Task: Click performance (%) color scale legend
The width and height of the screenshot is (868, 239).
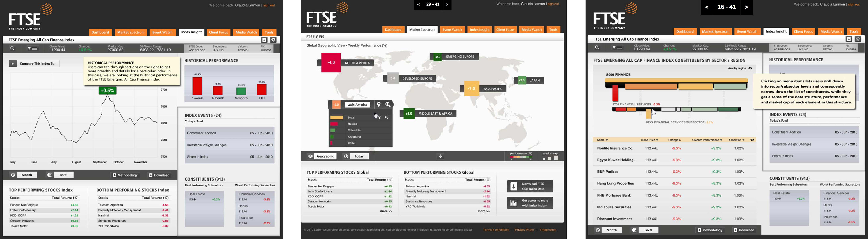Action: 521,157
